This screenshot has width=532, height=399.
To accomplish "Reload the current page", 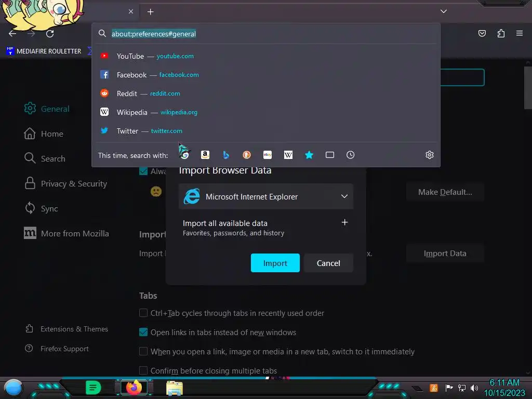I will click(50, 33).
